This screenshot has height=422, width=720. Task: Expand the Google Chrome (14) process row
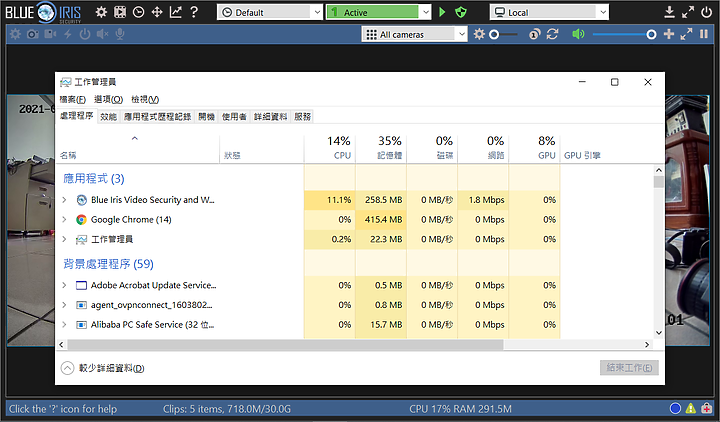pos(64,219)
